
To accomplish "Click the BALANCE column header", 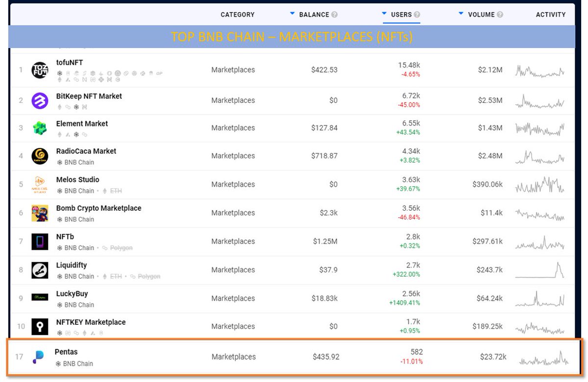I will [314, 15].
